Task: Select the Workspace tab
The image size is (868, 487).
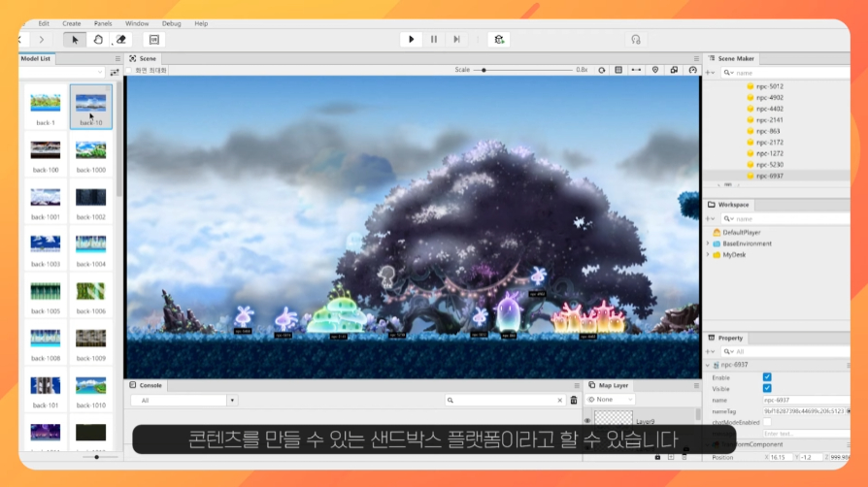Action: click(x=728, y=205)
